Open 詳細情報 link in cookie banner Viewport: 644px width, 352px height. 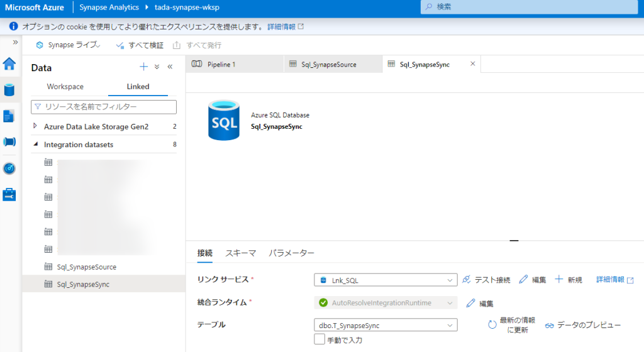(x=286, y=26)
